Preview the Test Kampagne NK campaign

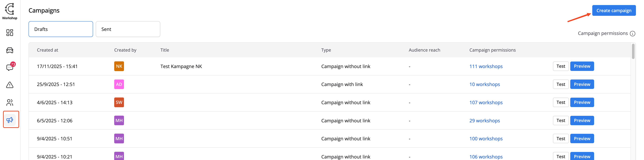(x=582, y=66)
